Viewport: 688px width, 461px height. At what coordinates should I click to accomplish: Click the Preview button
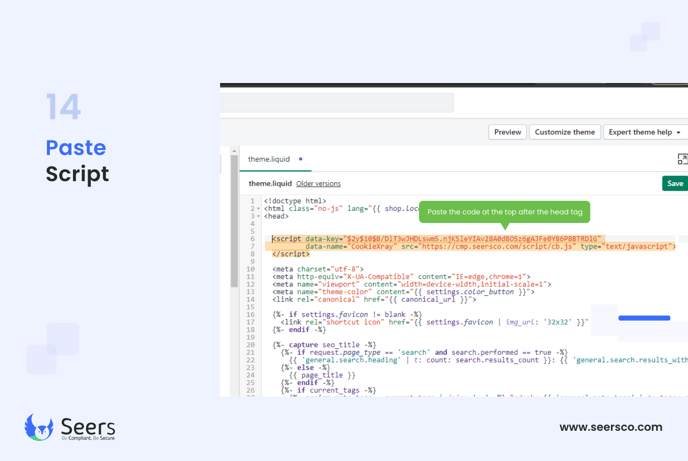[x=507, y=132]
